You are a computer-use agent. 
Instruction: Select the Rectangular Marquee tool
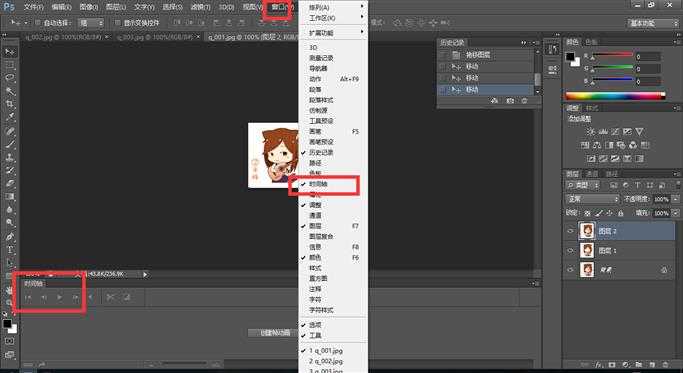click(x=10, y=65)
